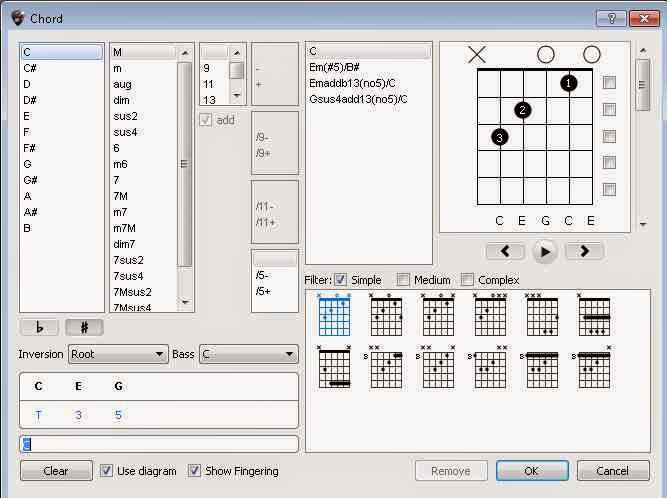Select the second chord diagram in bottom row

coord(384,367)
